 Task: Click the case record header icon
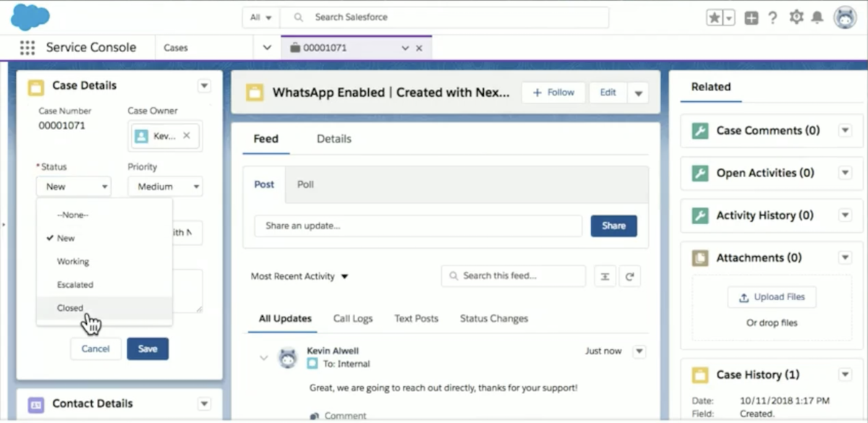[x=254, y=93]
